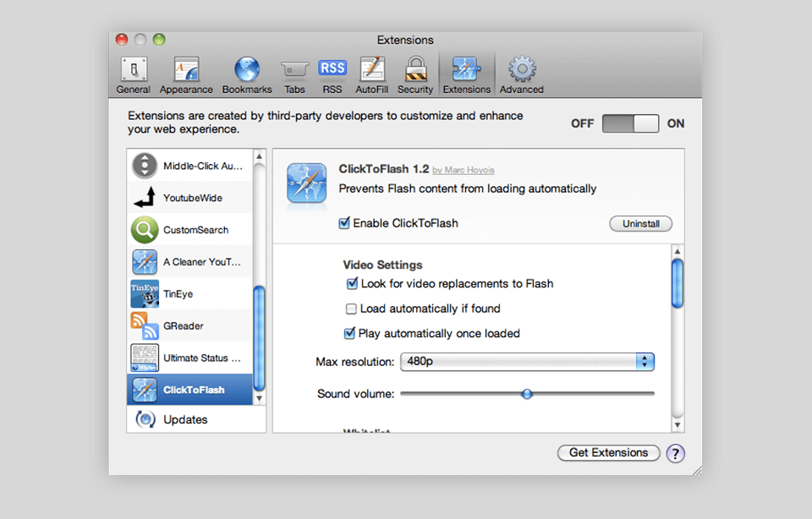Open the RSS preferences pane
812x519 pixels.
pos(332,75)
